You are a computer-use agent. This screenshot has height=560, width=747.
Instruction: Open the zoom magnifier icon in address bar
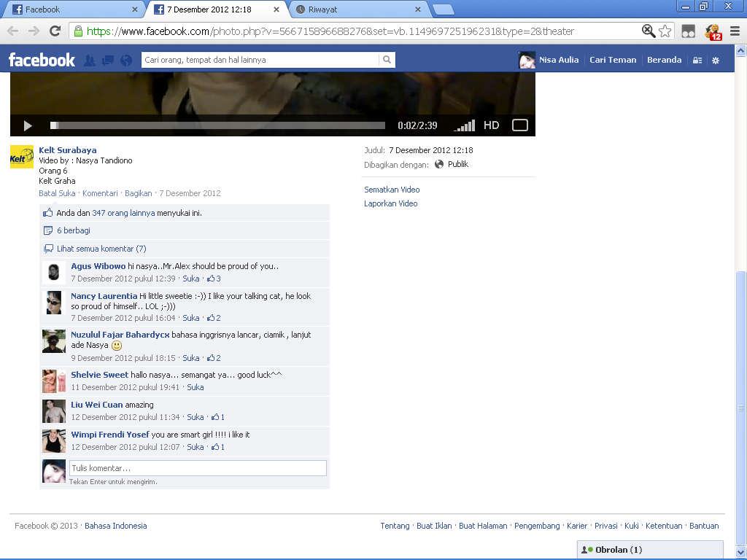649,31
